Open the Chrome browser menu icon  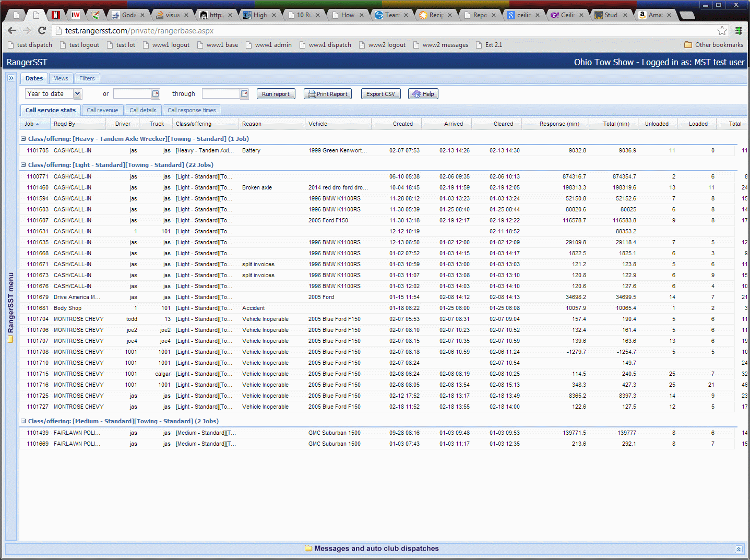point(739,31)
